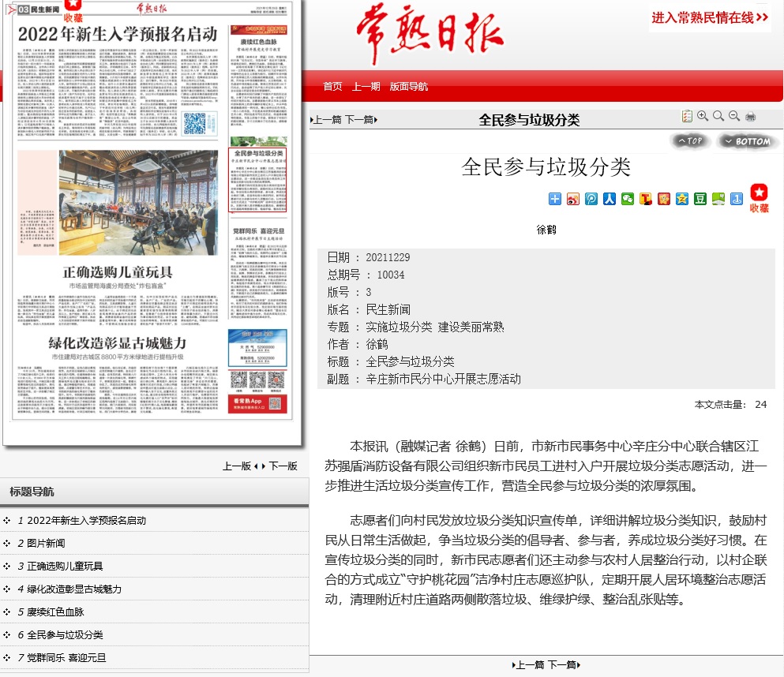Click the 版名 value 民生新闻
This screenshot has height=677, width=784.
[x=388, y=309]
